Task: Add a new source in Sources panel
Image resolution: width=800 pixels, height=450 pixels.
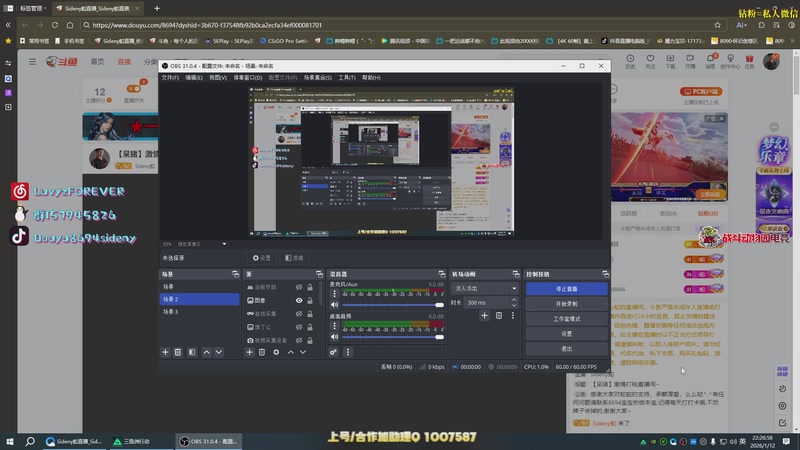Action: [x=251, y=352]
